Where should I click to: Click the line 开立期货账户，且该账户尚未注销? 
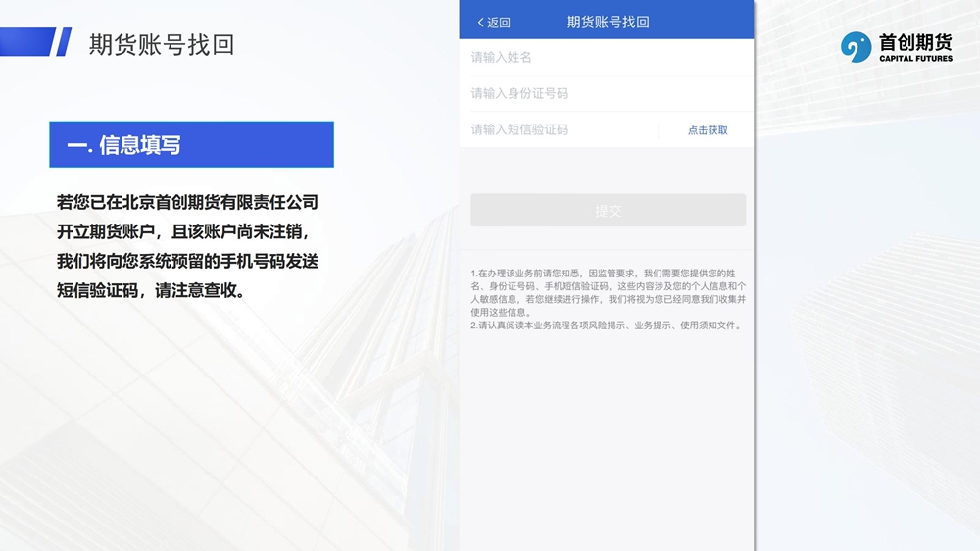tap(184, 232)
